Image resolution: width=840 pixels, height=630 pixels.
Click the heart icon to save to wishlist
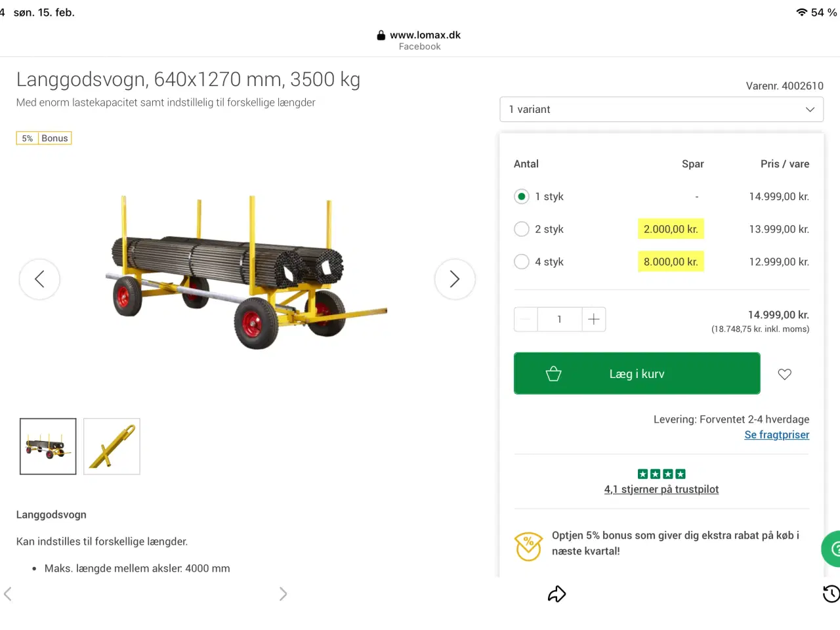[784, 373]
